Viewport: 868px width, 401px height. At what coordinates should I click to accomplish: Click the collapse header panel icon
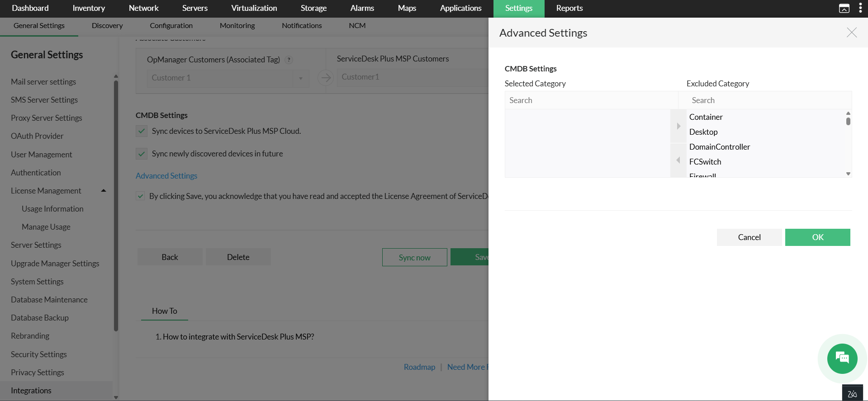pos(844,8)
